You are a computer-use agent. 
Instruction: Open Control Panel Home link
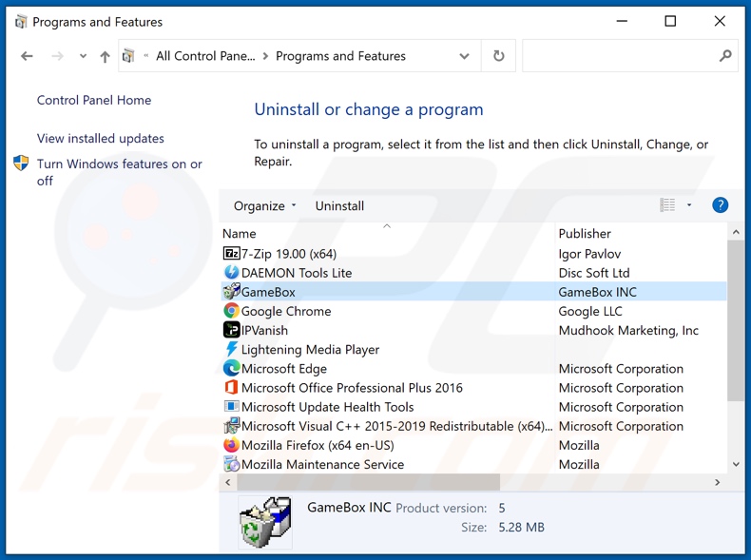point(94,100)
